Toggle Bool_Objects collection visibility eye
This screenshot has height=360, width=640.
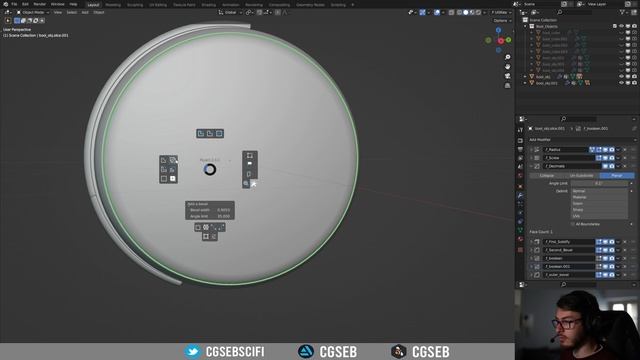tap(621, 26)
